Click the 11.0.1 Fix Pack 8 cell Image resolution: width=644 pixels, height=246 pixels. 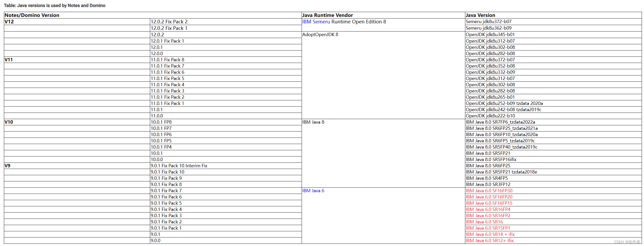coord(226,60)
